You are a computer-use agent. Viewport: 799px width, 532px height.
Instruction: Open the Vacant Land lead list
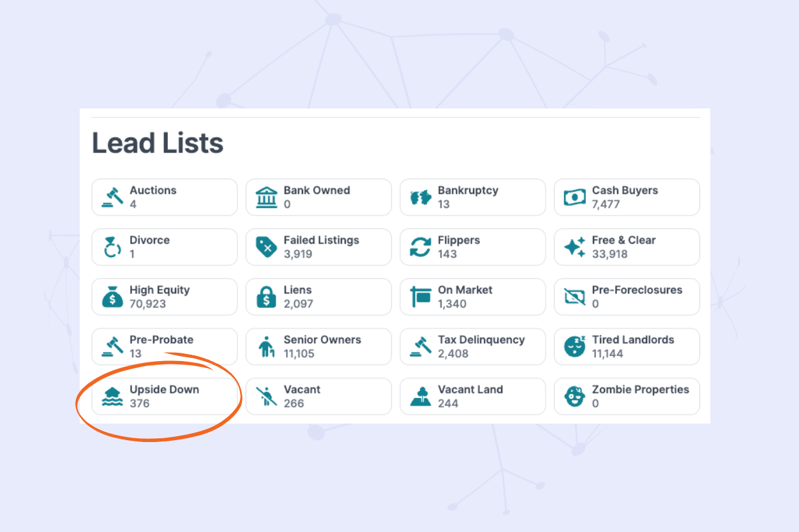point(472,396)
